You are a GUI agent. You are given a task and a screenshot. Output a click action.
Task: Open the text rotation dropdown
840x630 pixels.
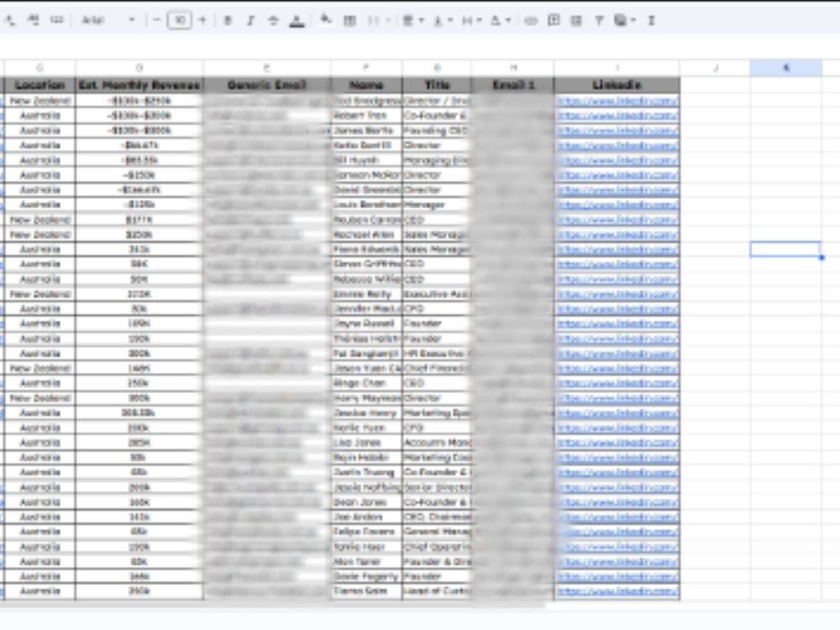click(x=501, y=20)
